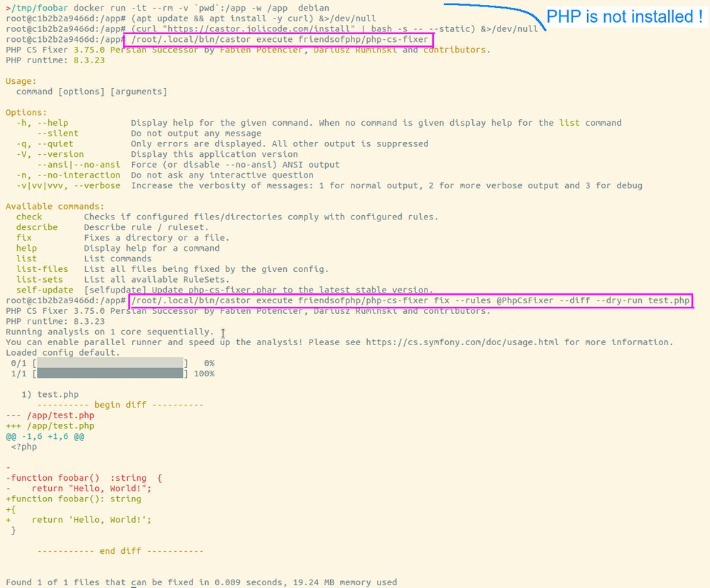Click the 100% completed progress bar

pyautogui.click(x=110, y=374)
